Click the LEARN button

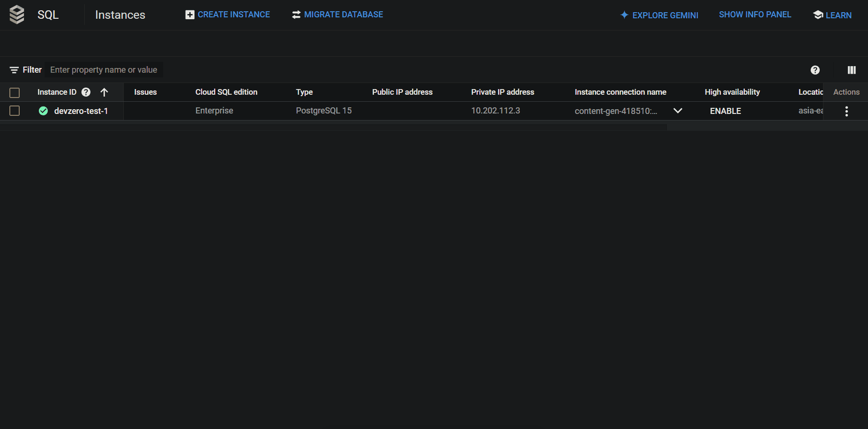click(832, 15)
